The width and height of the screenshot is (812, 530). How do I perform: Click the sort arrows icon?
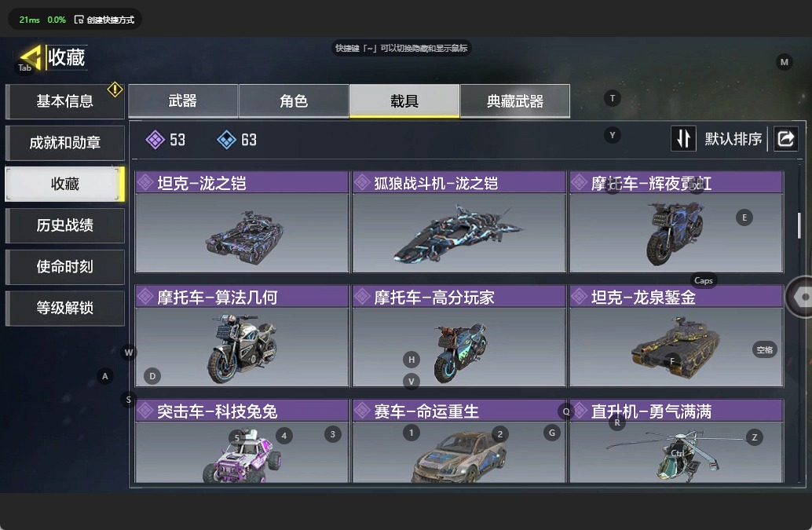(x=683, y=139)
